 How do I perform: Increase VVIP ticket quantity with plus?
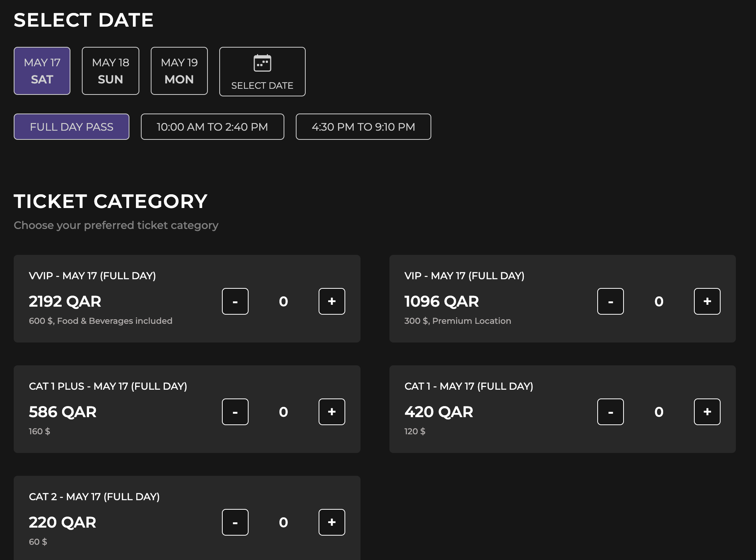(332, 301)
